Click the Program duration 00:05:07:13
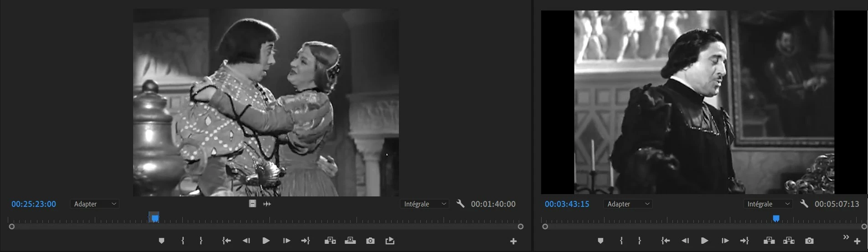 pyautogui.click(x=837, y=204)
